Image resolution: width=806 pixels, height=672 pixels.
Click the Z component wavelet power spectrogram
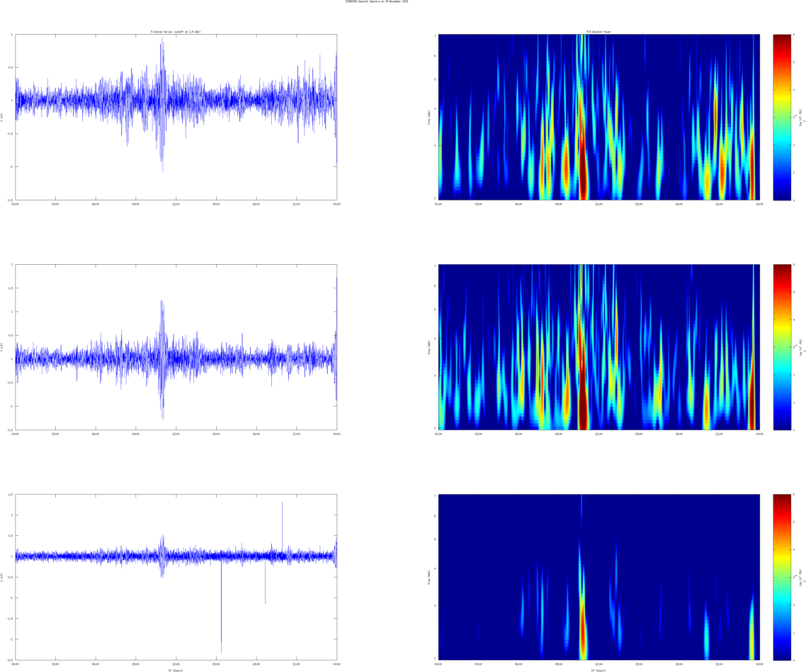pyautogui.click(x=599, y=578)
